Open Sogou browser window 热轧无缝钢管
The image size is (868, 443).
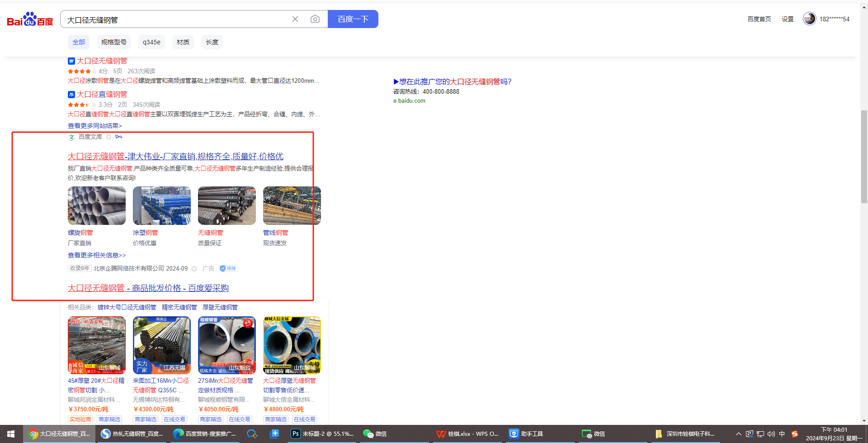click(132, 434)
